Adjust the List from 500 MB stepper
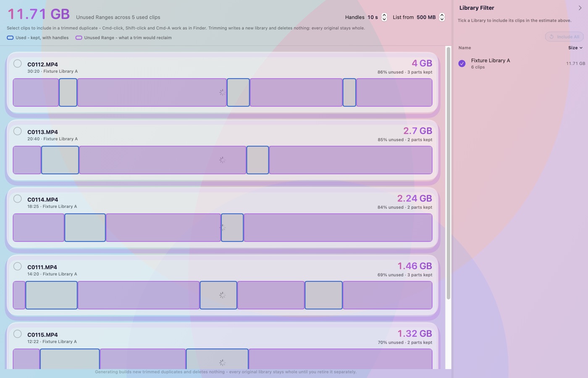This screenshot has height=378, width=588. pyautogui.click(x=442, y=17)
